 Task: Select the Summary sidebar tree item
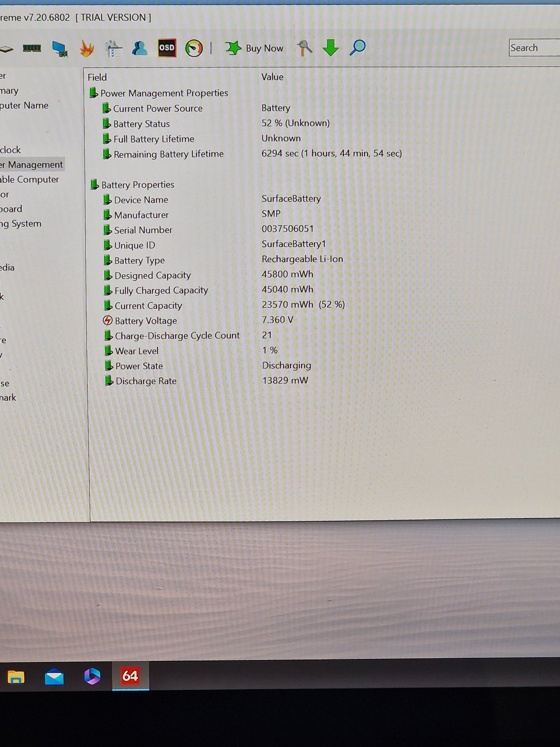pyautogui.click(x=9, y=91)
